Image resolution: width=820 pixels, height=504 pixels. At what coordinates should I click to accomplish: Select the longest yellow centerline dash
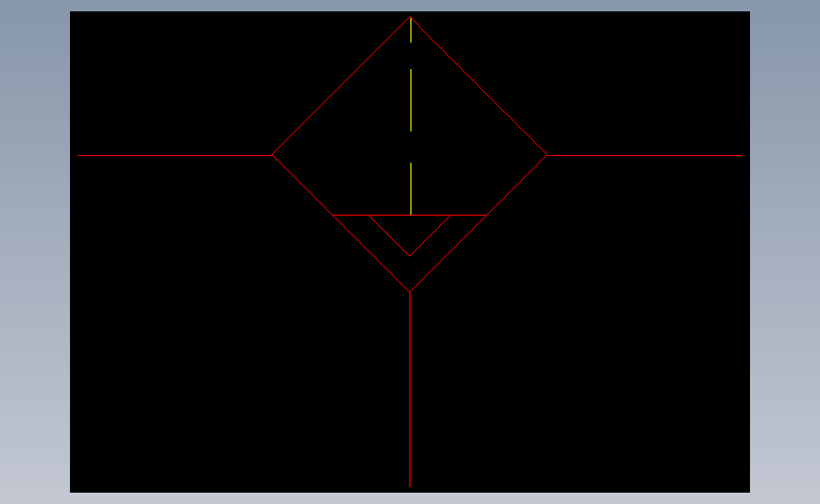tap(411, 100)
